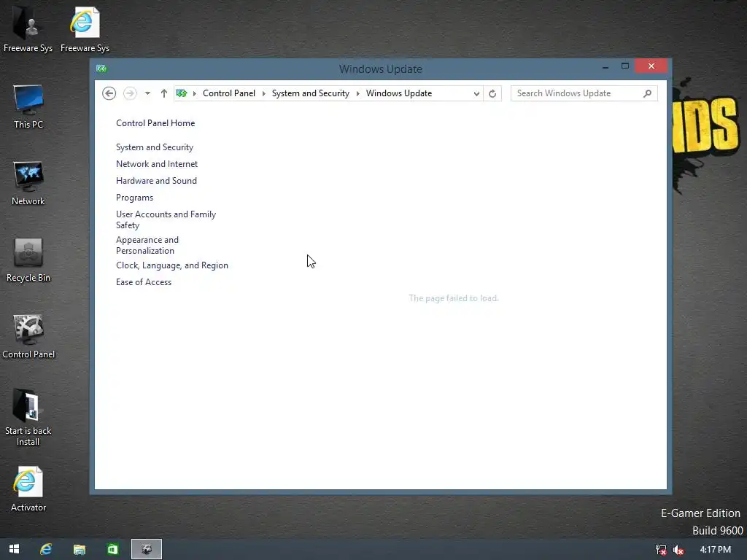747x560 pixels.
Task: Open Appearance and Personalization link
Action: tap(147, 245)
